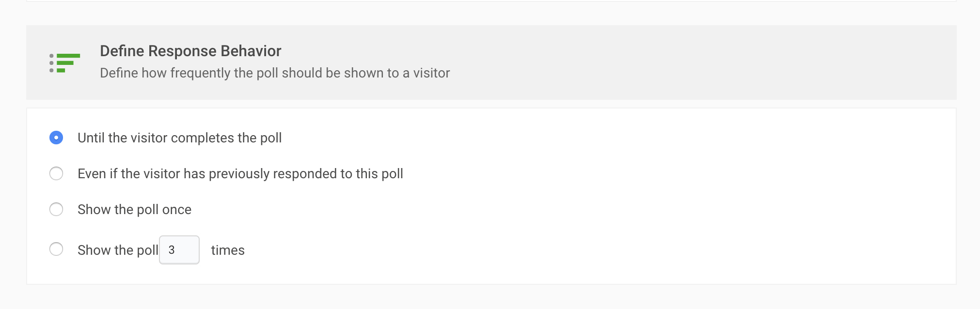Click the gray section header banner
Screen dimensions: 980x309
click(x=491, y=62)
